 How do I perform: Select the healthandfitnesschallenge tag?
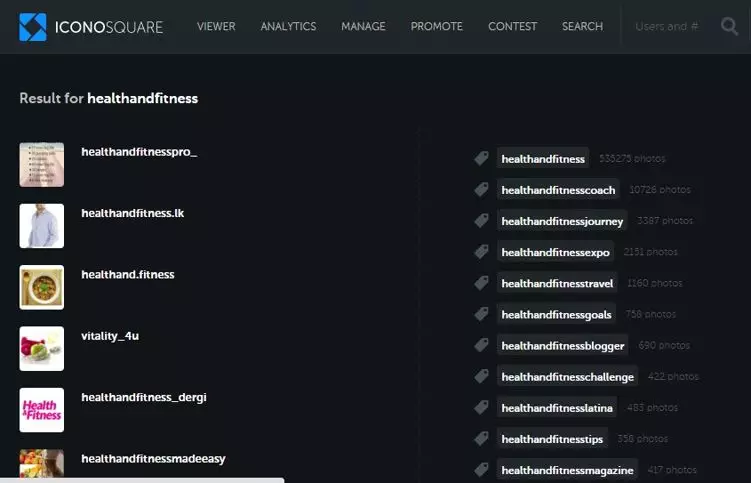[x=567, y=377]
